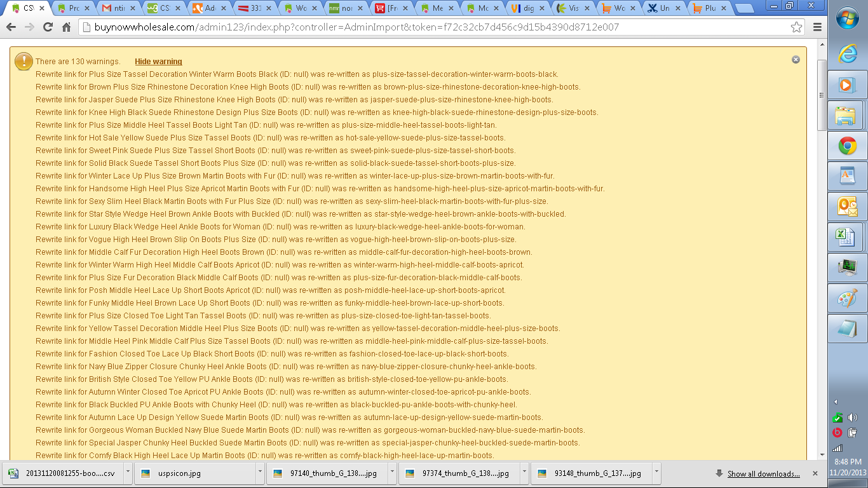Click the Sweet Pink Suede warning line
868x488 pixels.
click(x=276, y=151)
